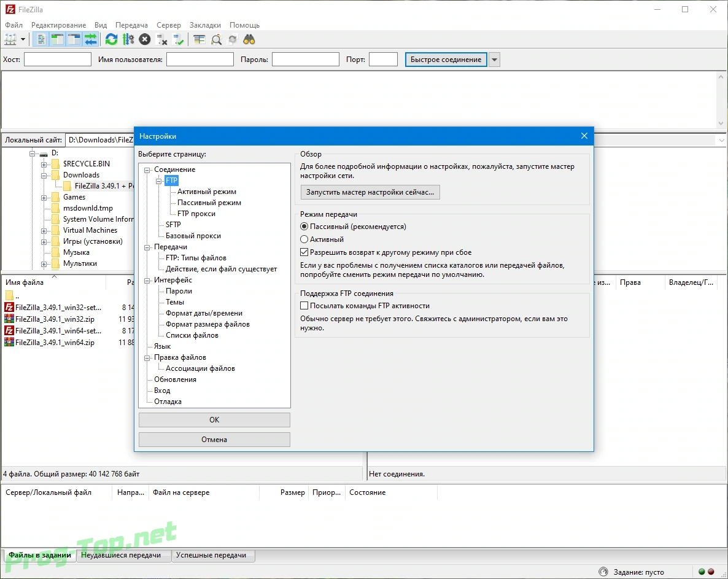Screen dimensions: 728x579
Task: Open quick connect history dropdown arrow
Action: tap(495, 60)
